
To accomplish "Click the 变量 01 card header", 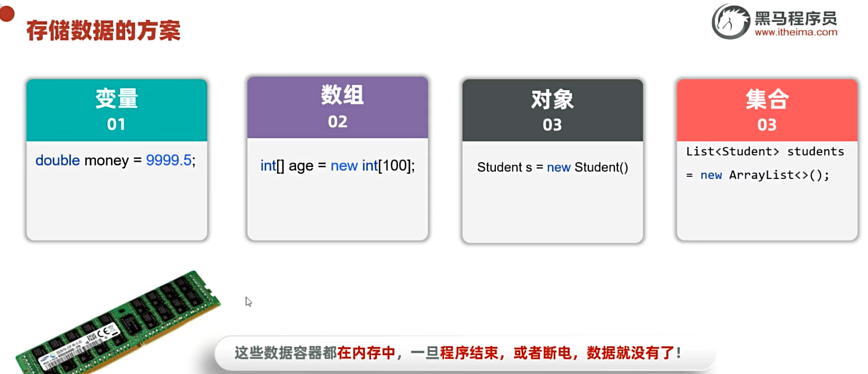I will [117, 110].
